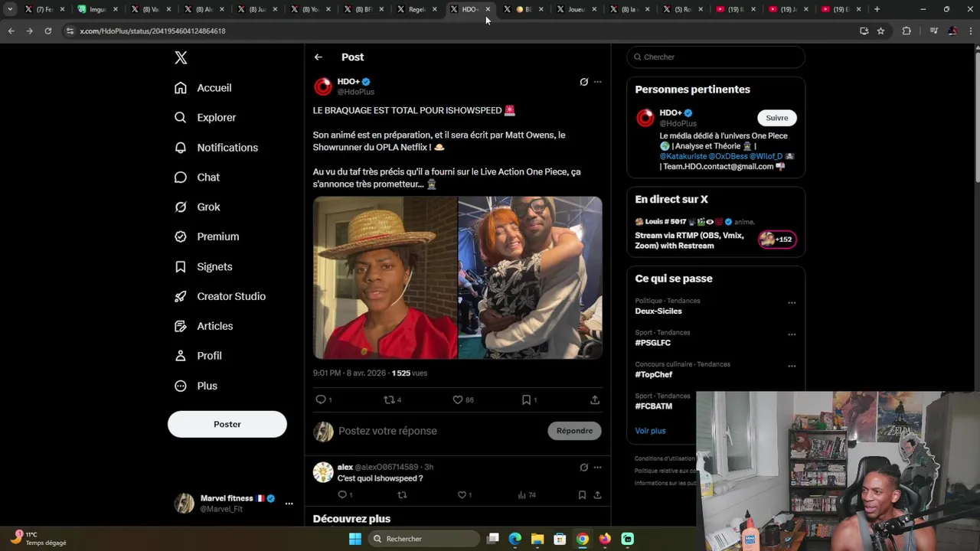Open a new browser tab
This screenshot has width=980, height=551.
coord(877,9)
